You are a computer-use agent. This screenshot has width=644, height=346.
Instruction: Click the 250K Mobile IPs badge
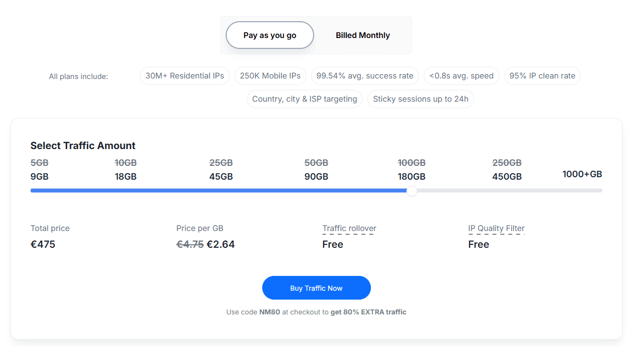pyautogui.click(x=270, y=76)
